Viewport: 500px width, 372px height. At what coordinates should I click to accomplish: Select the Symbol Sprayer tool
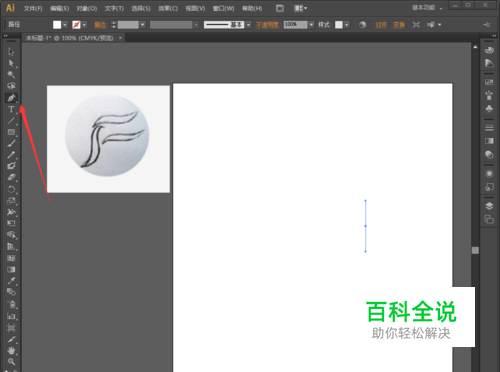(x=11, y=304)
